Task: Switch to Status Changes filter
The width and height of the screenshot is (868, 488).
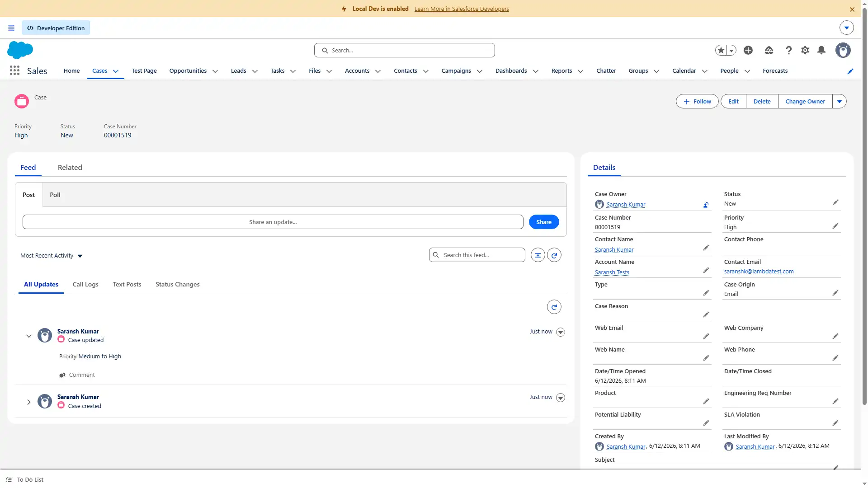Action: [178, 284]
